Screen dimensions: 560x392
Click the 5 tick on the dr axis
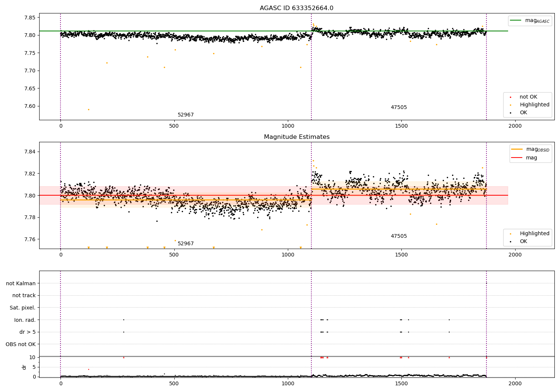point(34,367)
